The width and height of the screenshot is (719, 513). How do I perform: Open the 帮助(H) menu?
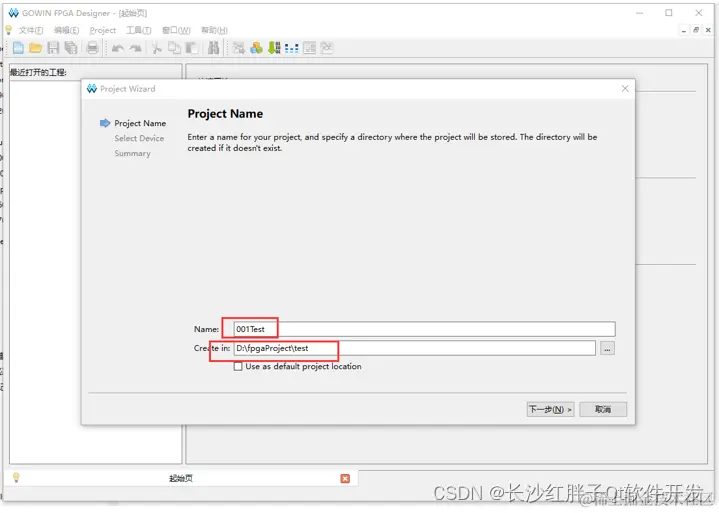pyautogui.click(x=214, y=30)
